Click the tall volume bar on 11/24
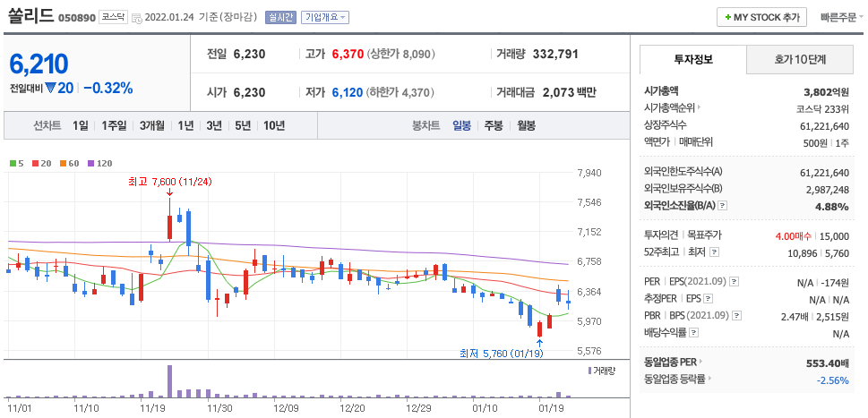Image resolution: width=868 pixels, height=418 pixels. (x=169, y=381)
